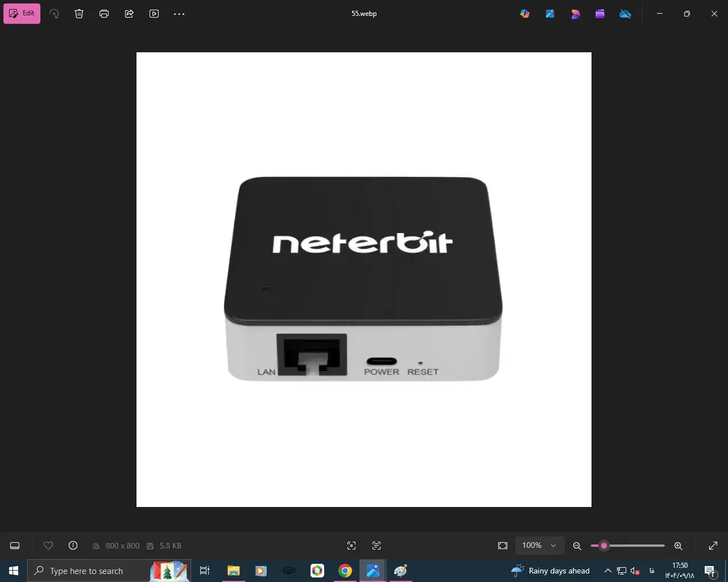Show file info panel
The height and width of the screenshot is (582, 728).
click(73, 546)
